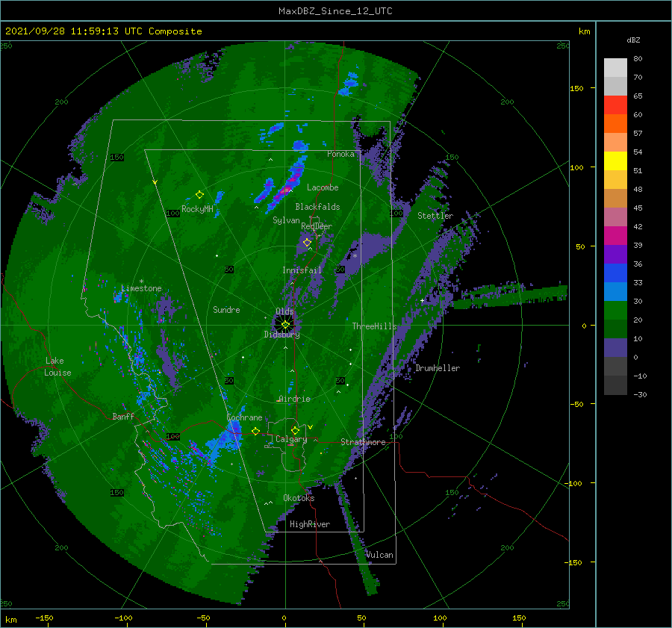Select the RedDeer town label
The height and width of the screenshot is (628, 672).
click(x=317, y=226)
